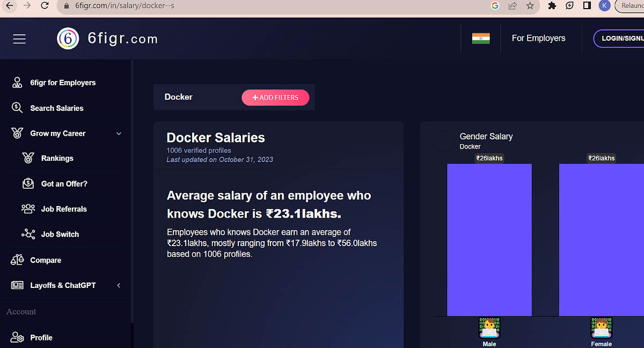The width and height of the screenshot is (644, 348).
Task: Click the salary range description paragraph
Action: [x=272, y=243]
